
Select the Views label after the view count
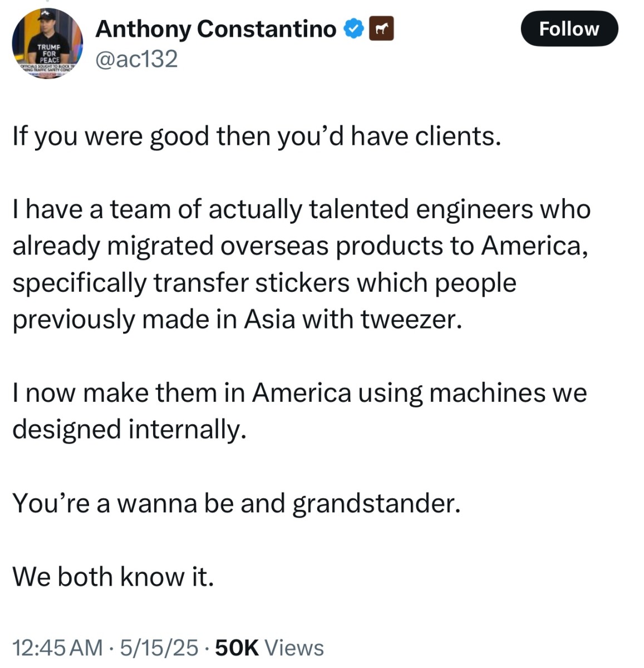click(x=294, y=647)
